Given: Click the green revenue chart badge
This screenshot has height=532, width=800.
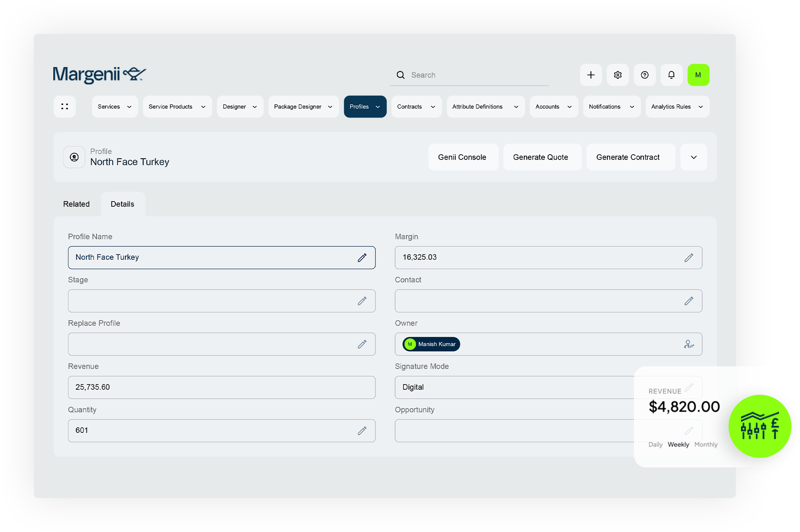Looking at the screenshot, I should click(x=759, y=426).
